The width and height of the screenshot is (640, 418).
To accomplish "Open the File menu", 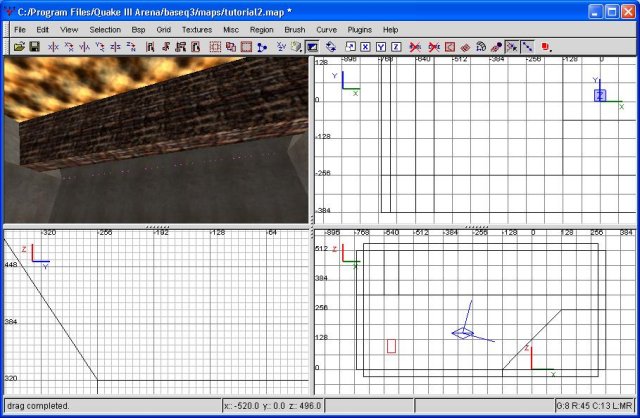I will 20,29.
